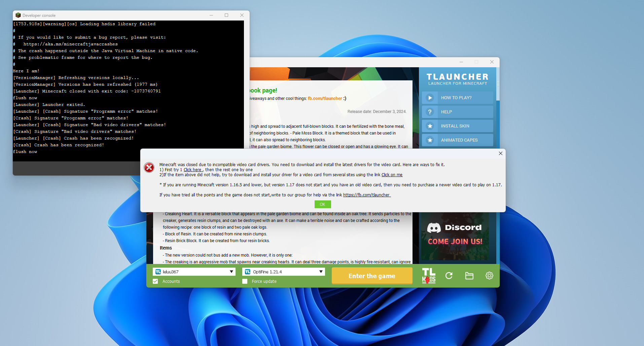This screenshot has width=644, height=346.
Task: Click the Developer console title bar text
Action: click(x=39, y=15)
